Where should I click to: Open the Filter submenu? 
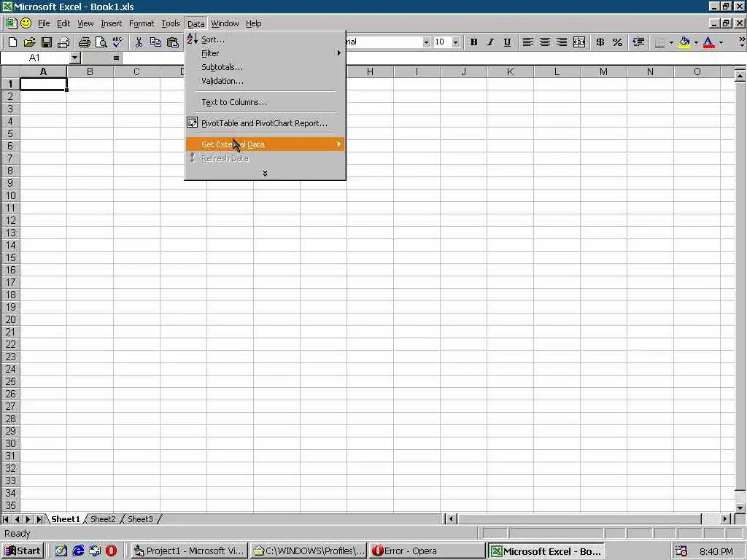pyautogui.click(x=265, y=53)
